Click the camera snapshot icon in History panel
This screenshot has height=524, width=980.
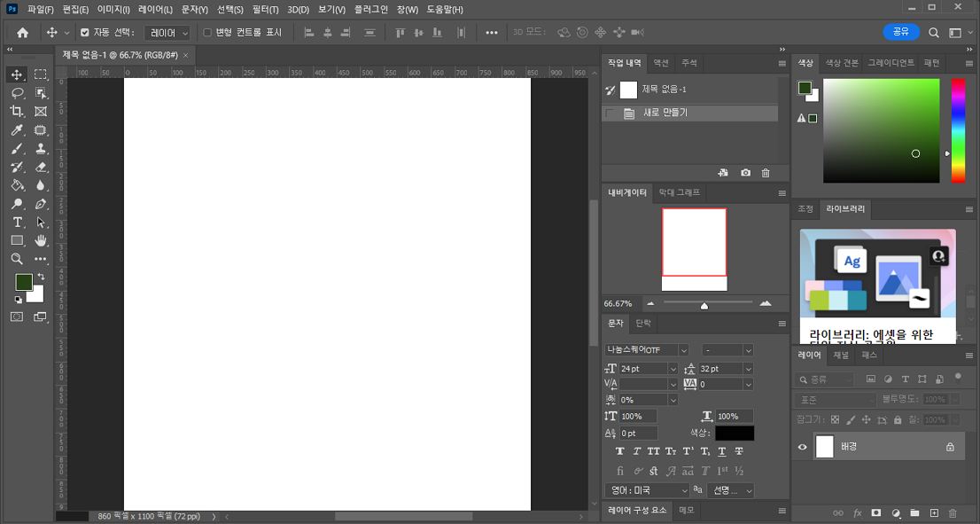click(745, 173)
